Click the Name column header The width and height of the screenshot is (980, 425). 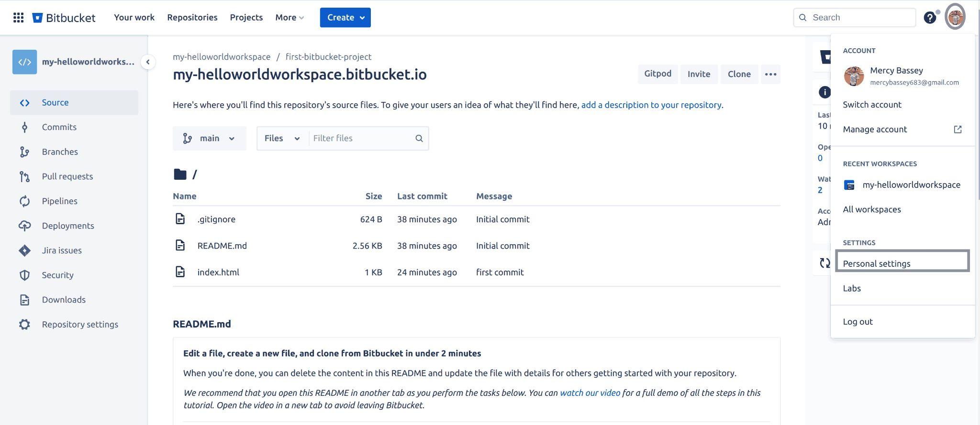(184, 196)
